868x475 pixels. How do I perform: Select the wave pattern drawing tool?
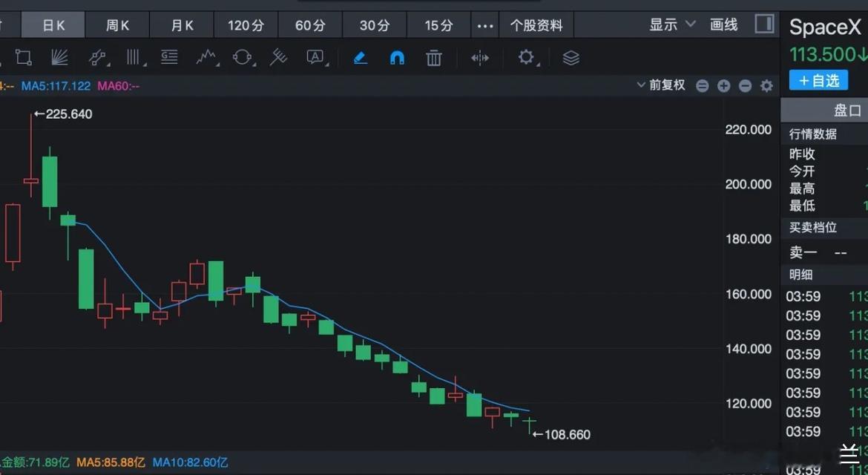pos(206,58)
